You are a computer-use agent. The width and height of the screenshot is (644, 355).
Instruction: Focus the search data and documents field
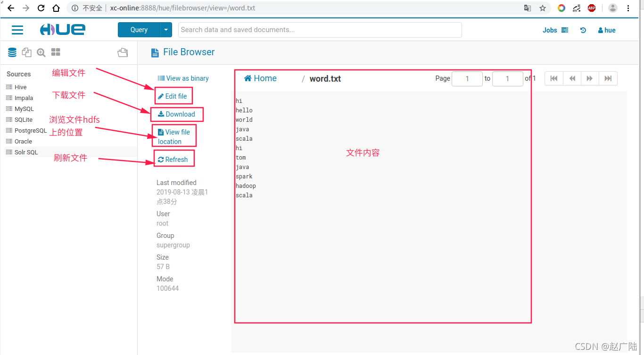pos(320,30)
